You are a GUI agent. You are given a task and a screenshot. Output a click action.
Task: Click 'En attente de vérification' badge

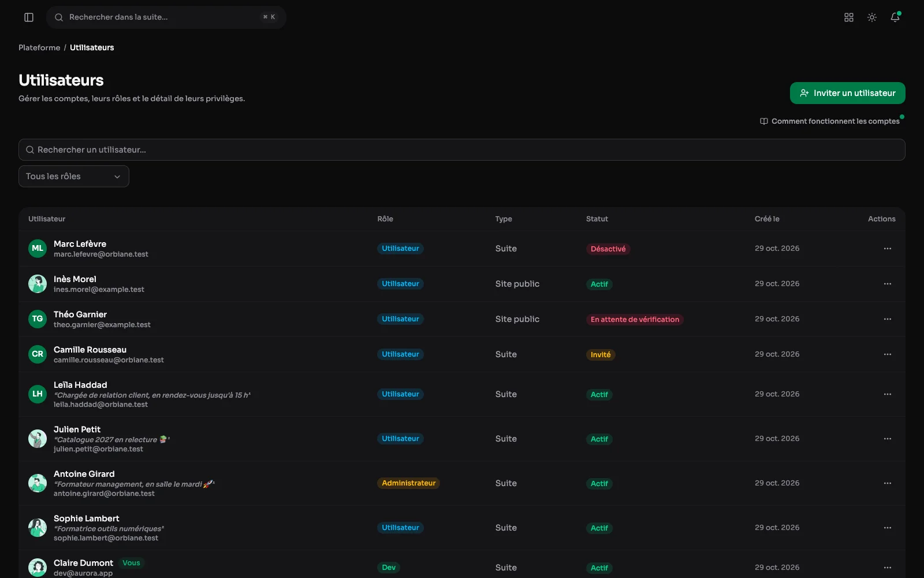(635, 320)
